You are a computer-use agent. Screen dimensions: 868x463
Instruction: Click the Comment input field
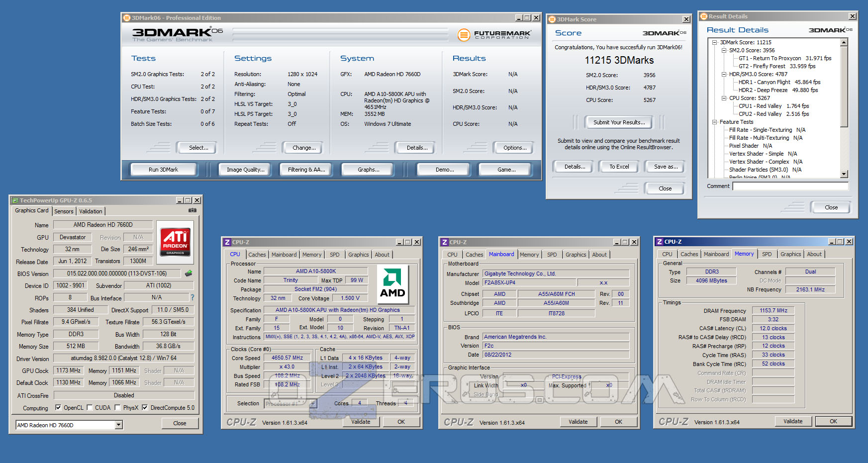tap(790, 186)
